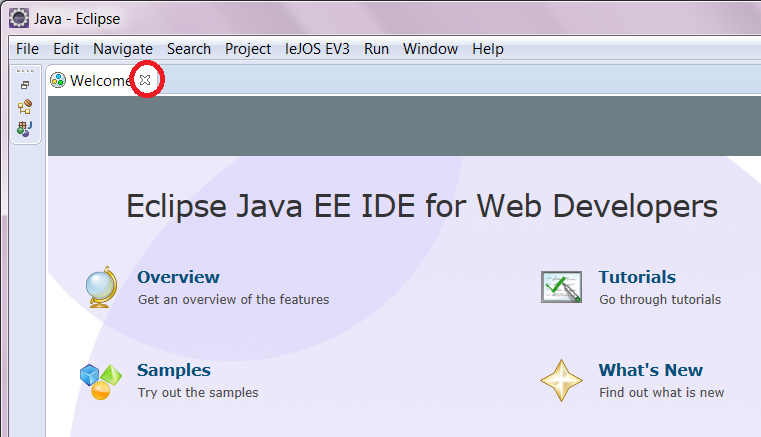The height and width of the screenshot is (437, 761).
Task: Open the Window menu
Action: click(430, 49)
